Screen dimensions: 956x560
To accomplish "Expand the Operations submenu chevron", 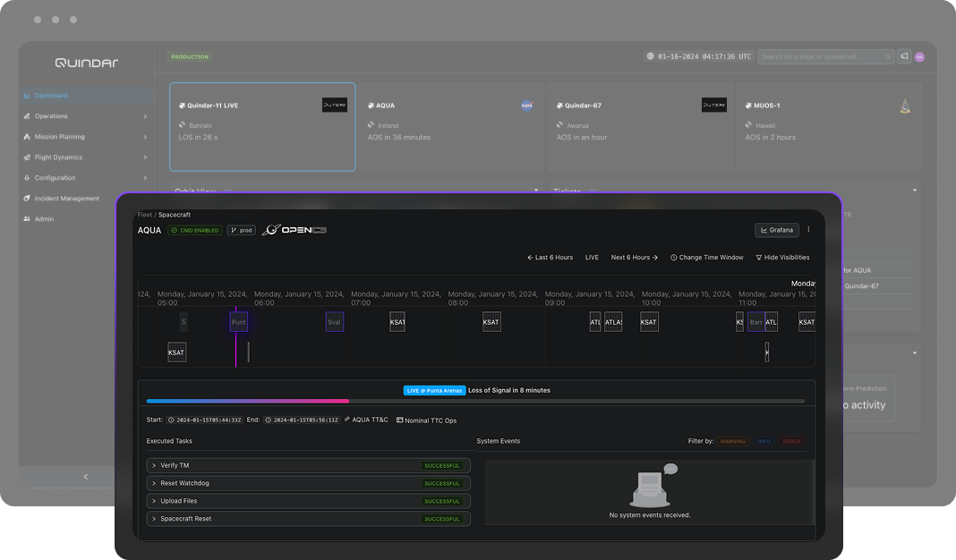I will pyautogui.click(x=145, y=116).
